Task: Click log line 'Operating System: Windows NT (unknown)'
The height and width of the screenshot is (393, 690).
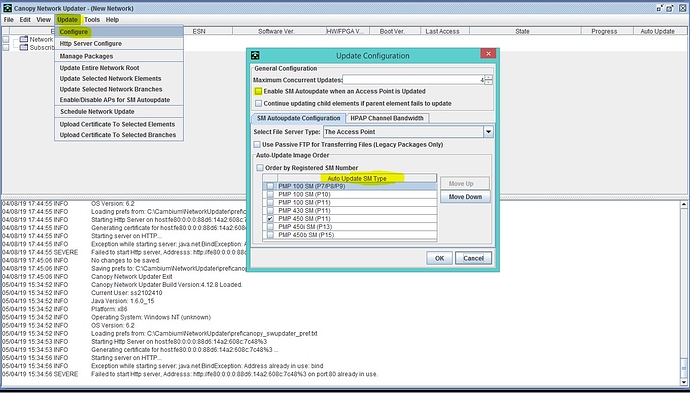Action: click(x=151, y=317)
